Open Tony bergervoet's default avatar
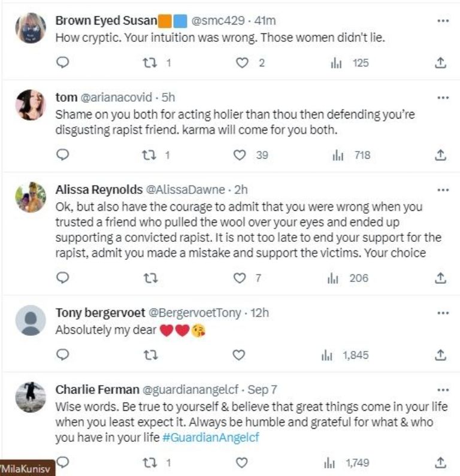This screenshot has height=476, width=460. pyautogui.click(x=30, y=320)
